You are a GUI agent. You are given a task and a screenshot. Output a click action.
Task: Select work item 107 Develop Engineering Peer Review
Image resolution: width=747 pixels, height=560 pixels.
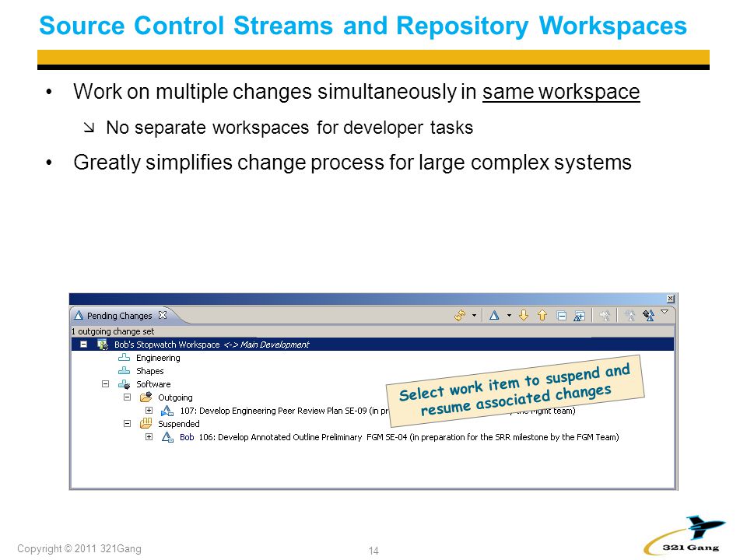[285, 411]
